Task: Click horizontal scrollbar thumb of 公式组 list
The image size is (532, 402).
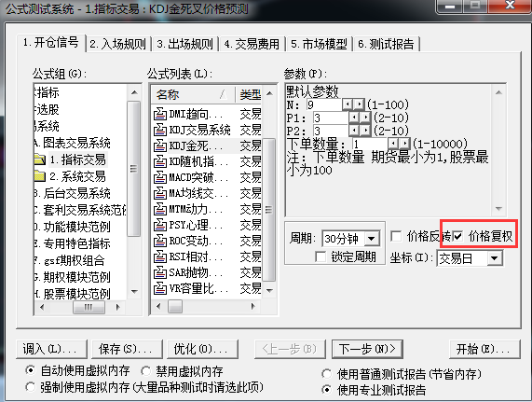Action: tap(89, 307)
